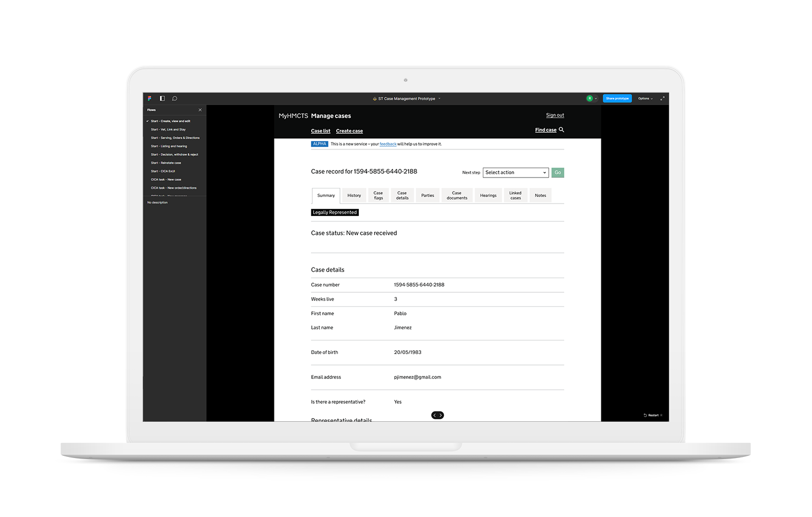
Task: Open the Select action dropdown
Action: coord(515,173)
